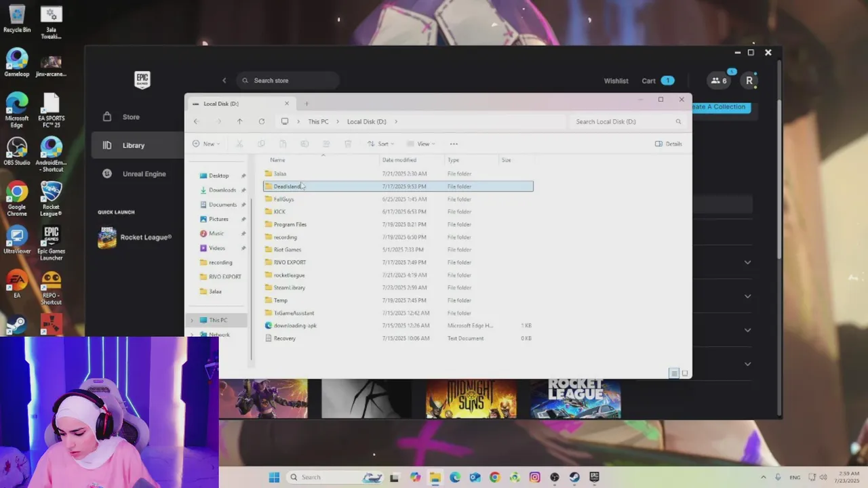Click Steam icon in the taskbar
Image resolution: width=868 pixels, height=488 pixels.
tap(574, 477)
